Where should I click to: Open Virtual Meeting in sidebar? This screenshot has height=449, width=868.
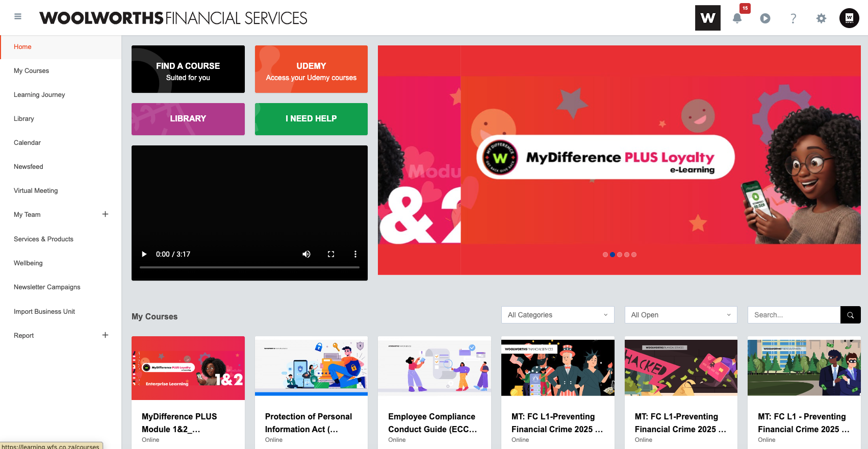pos(61,191)
